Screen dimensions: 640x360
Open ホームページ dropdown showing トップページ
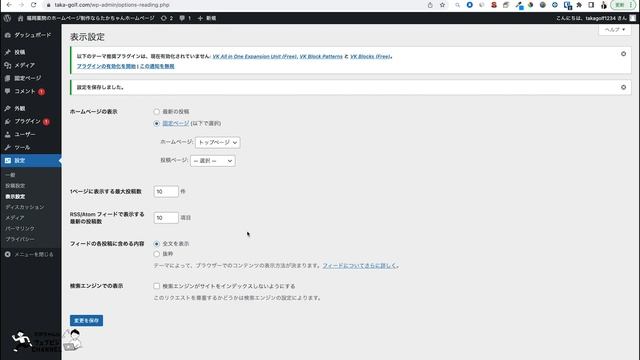point(218,142)
